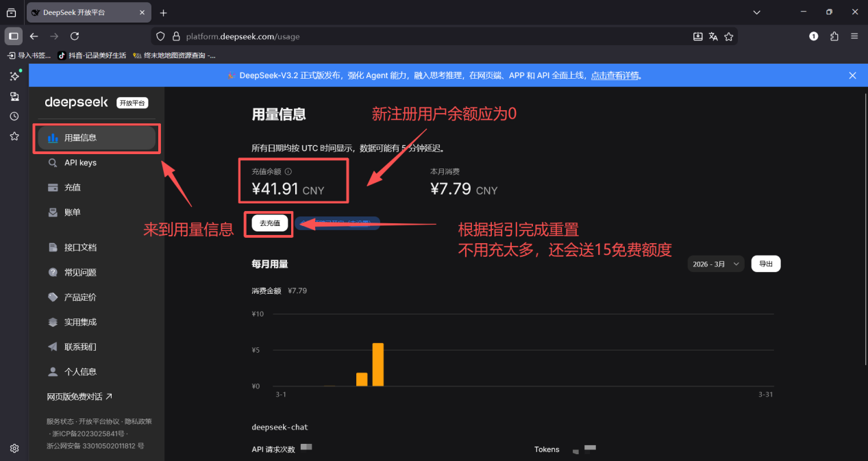Viewport: 868px width, 461px height.
Task: Click the install/download page icon in address bar
Action: [x=698, y=36]
